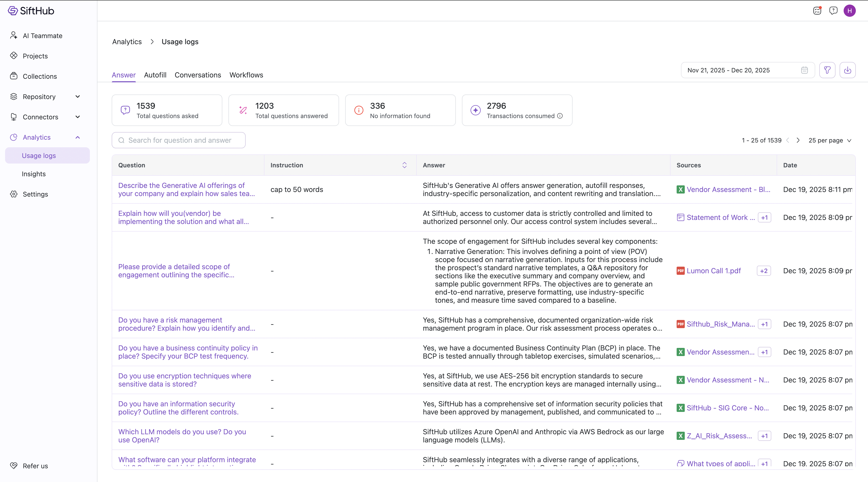Viewport: 868px width, 482px height.
Task: Go to next page of results
Action: pyautogui.click(x=798, y=140)
